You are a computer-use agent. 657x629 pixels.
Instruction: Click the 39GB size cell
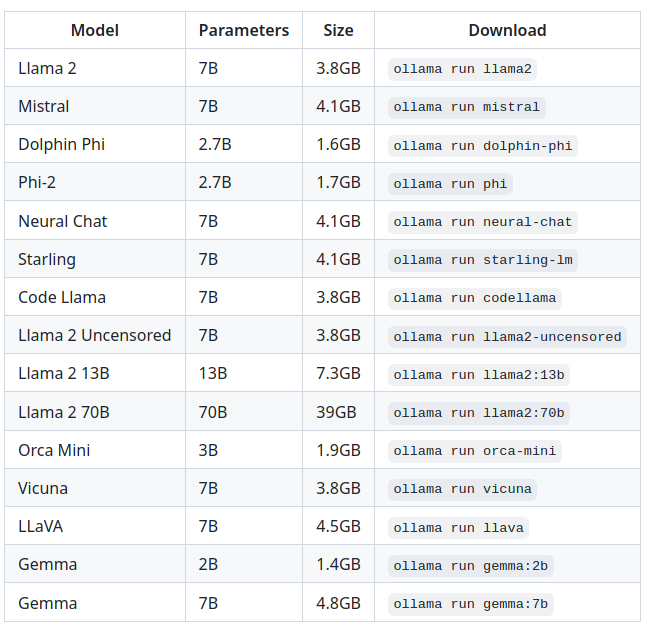click(338, 412)
